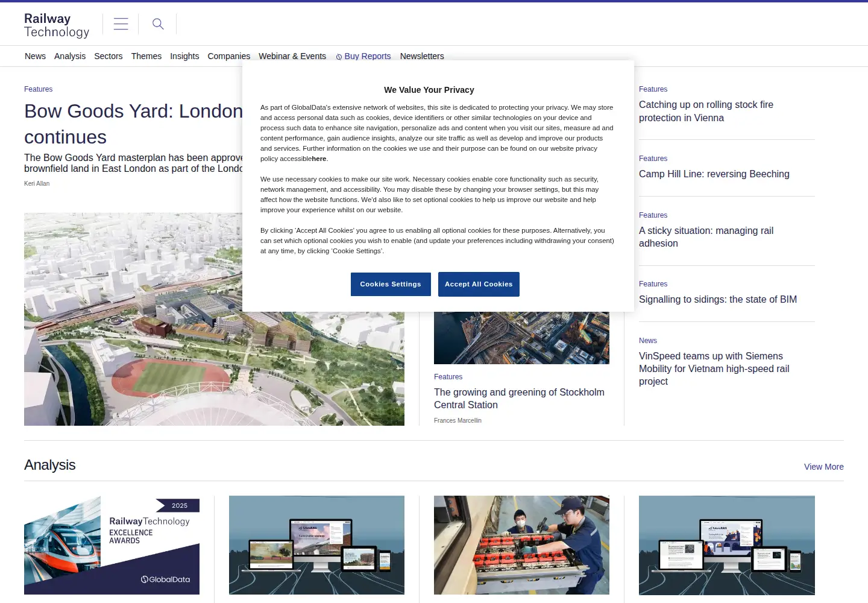Open Camp Hill Line: reversing Beeching
The width and height of the screenshot is (868, 603).
click(714, 174)
